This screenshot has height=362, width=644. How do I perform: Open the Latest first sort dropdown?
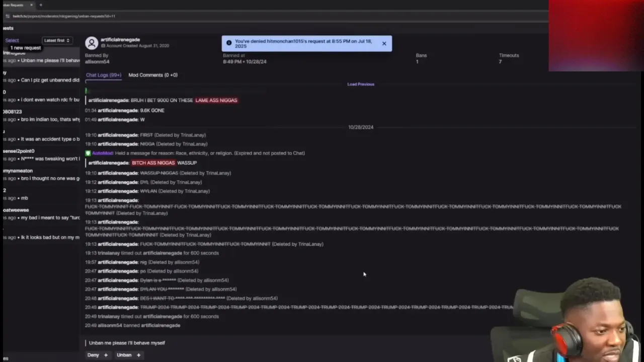(x=56, y=40)
